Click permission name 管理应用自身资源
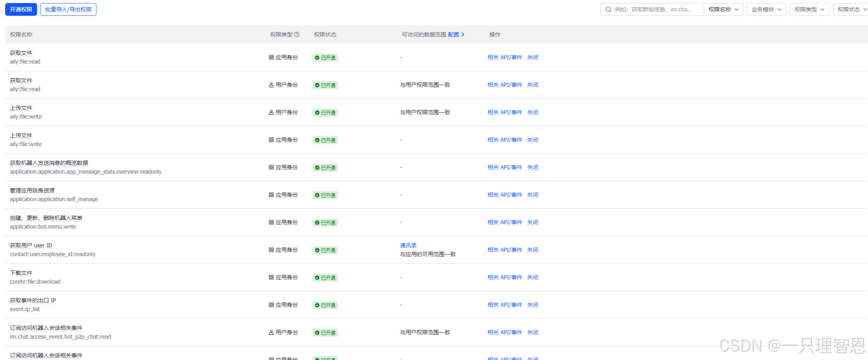868x360 pixels. tap(32, 191)
